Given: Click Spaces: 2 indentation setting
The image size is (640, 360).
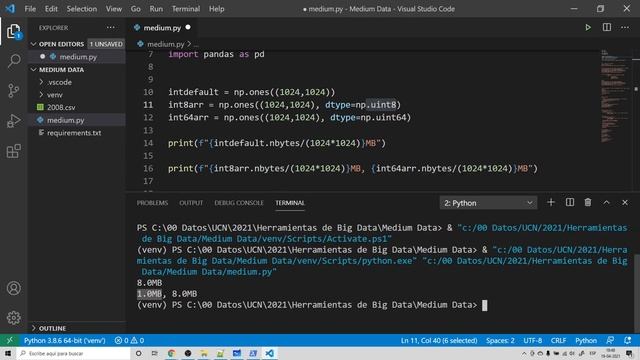Looking at the screenshot, I should [x=500, y=340].
